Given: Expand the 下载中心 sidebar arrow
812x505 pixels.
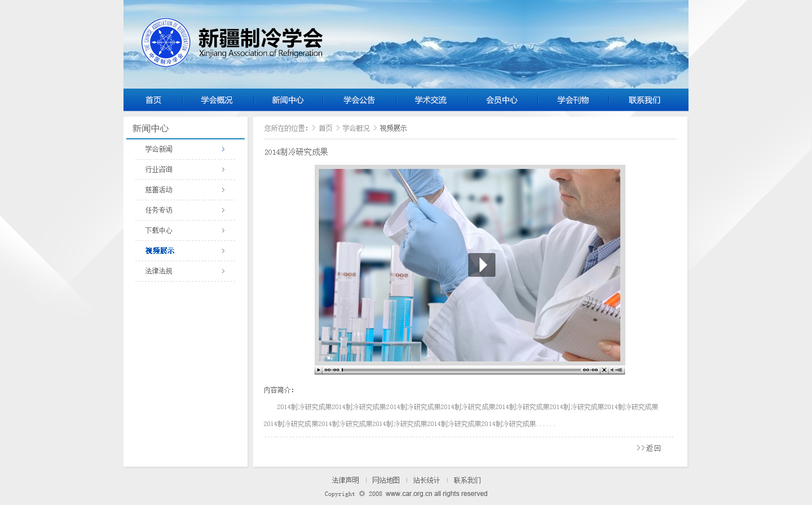Looking at the screenshot, I should [x=223, y=231].
